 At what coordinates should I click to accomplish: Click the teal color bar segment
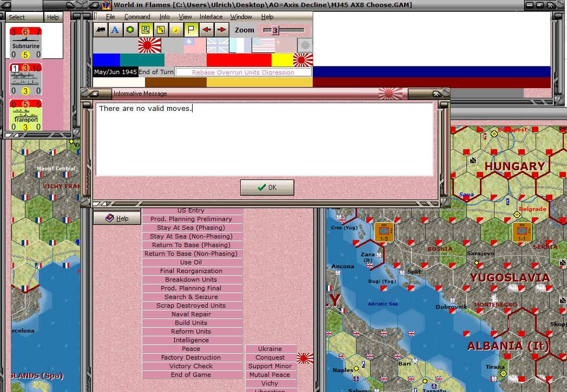coord(142,60)
